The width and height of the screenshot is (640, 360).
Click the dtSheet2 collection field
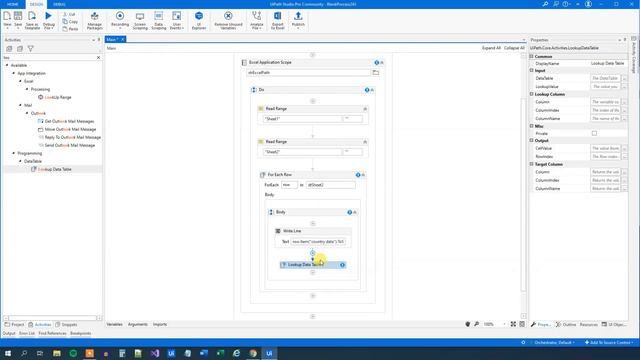click(x=331, y=185)
